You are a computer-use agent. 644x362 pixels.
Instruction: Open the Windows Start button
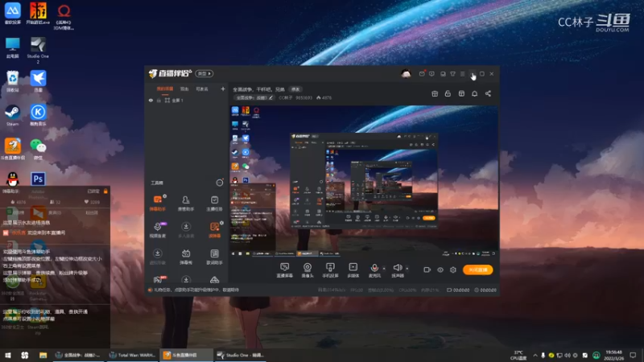[x=8, y=355]
